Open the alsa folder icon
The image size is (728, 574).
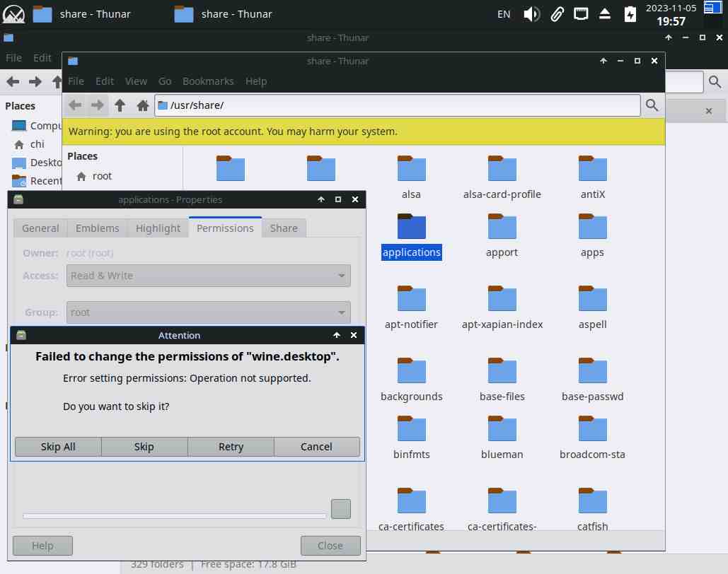pos(411,170)
